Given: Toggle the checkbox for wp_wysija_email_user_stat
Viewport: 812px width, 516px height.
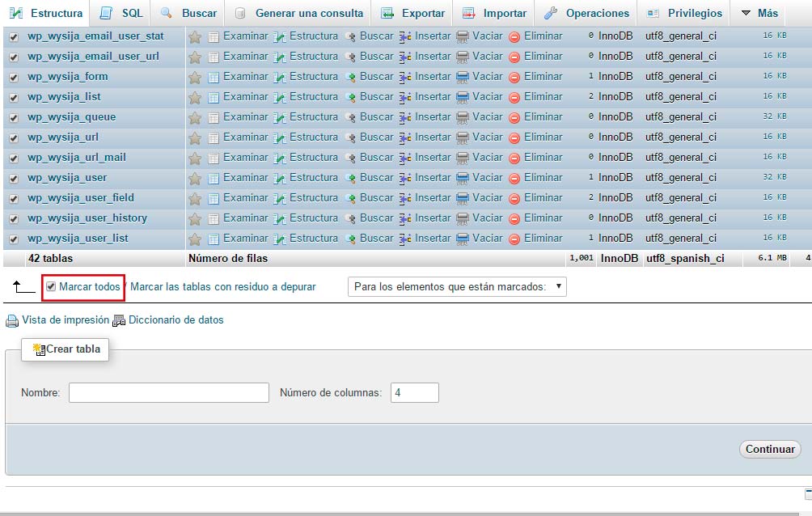Looking at the screenshot, I should click(x=13, y=36).
